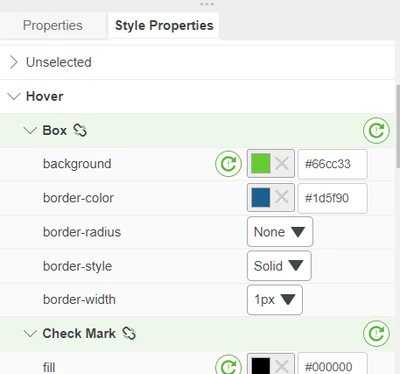Click the border-style property label

pos(77,266)
